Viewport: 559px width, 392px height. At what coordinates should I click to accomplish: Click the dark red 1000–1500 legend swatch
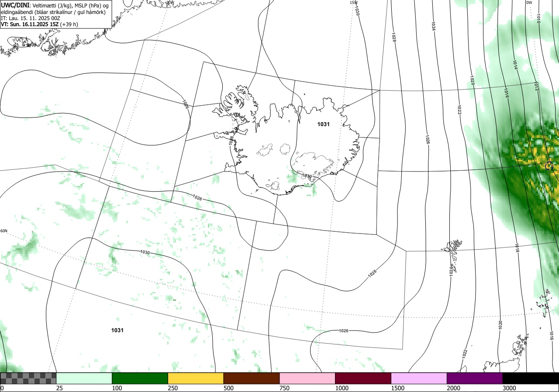[x=363, y=378]
